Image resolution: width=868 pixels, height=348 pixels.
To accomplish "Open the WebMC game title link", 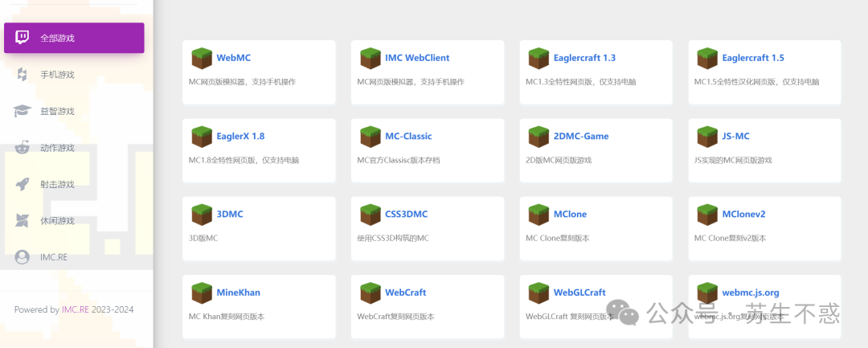I will [x=234, y=58].
